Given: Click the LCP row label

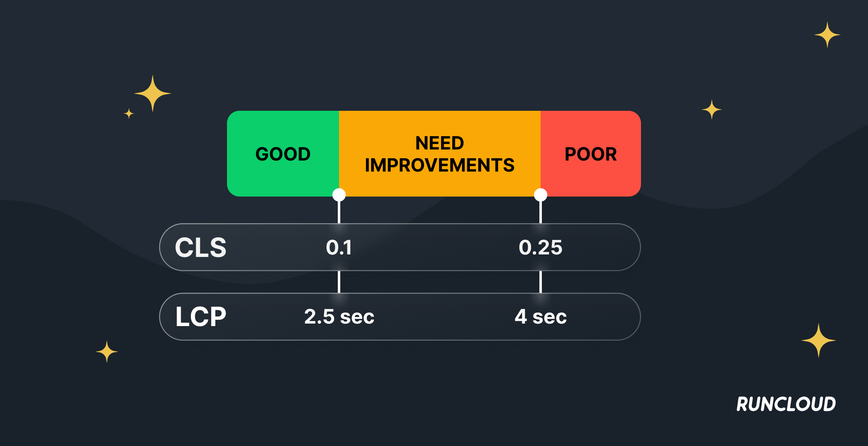Looking at the screenshot, I should point(200,316).
